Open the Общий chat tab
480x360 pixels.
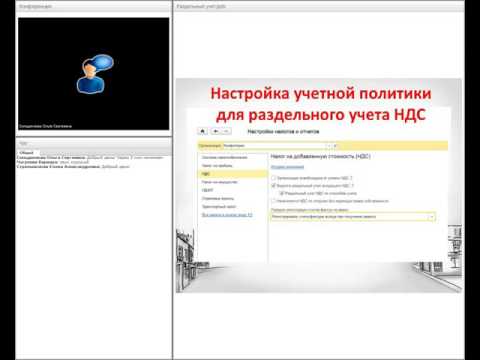point(27,153)
